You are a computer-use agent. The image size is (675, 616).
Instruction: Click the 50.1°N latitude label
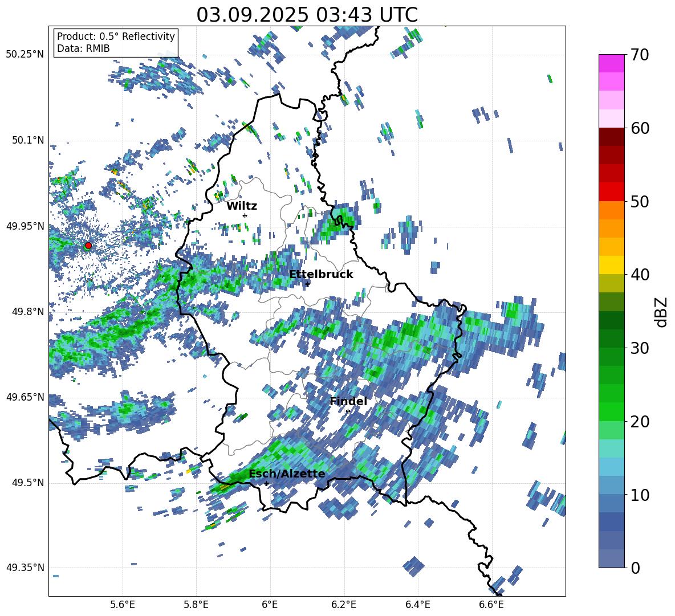[28, 140]
